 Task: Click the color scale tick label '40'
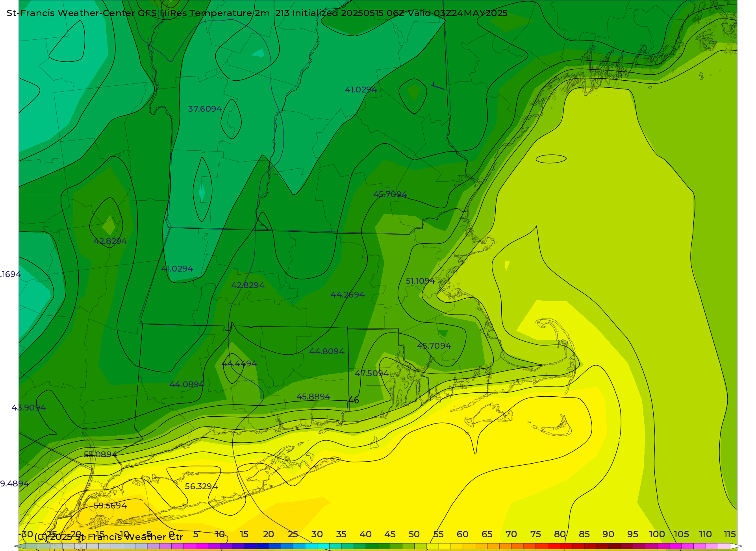[x=365, y=534]
